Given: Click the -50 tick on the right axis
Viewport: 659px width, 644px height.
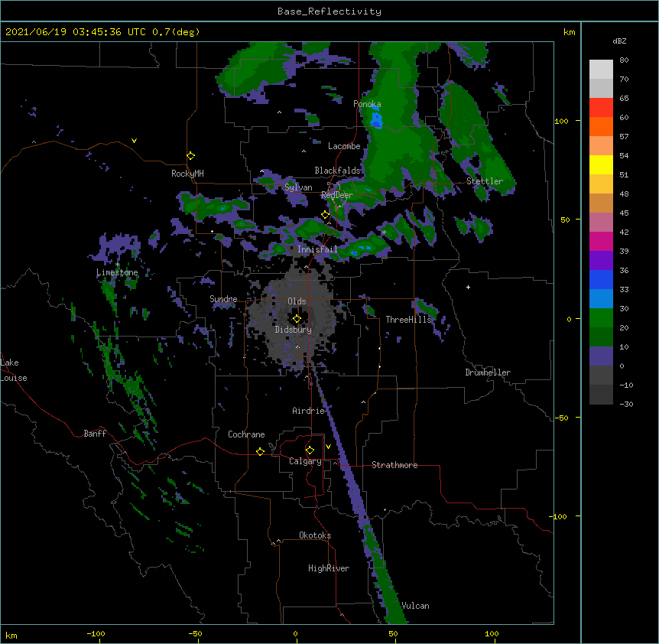Looking at the screenshot, I should tap(562, 418).
